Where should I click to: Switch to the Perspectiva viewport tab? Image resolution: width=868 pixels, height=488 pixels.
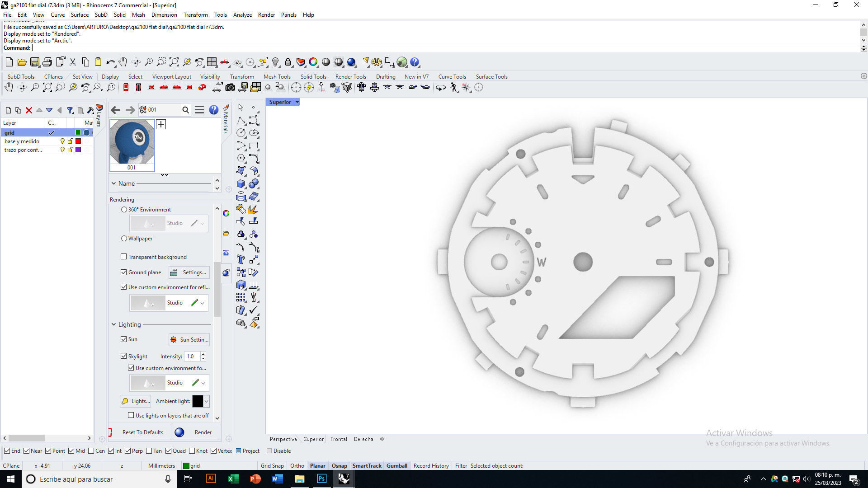coord(283,439)
